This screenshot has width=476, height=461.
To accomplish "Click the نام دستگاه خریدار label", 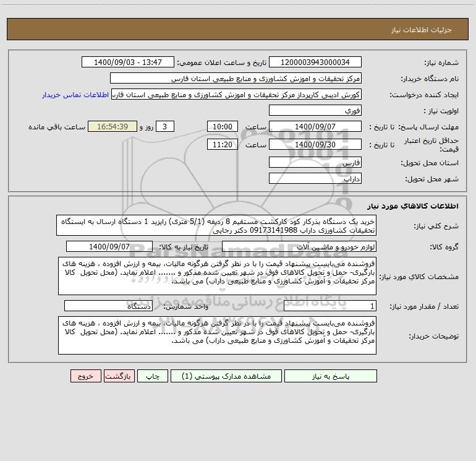I will coord(430,79).
